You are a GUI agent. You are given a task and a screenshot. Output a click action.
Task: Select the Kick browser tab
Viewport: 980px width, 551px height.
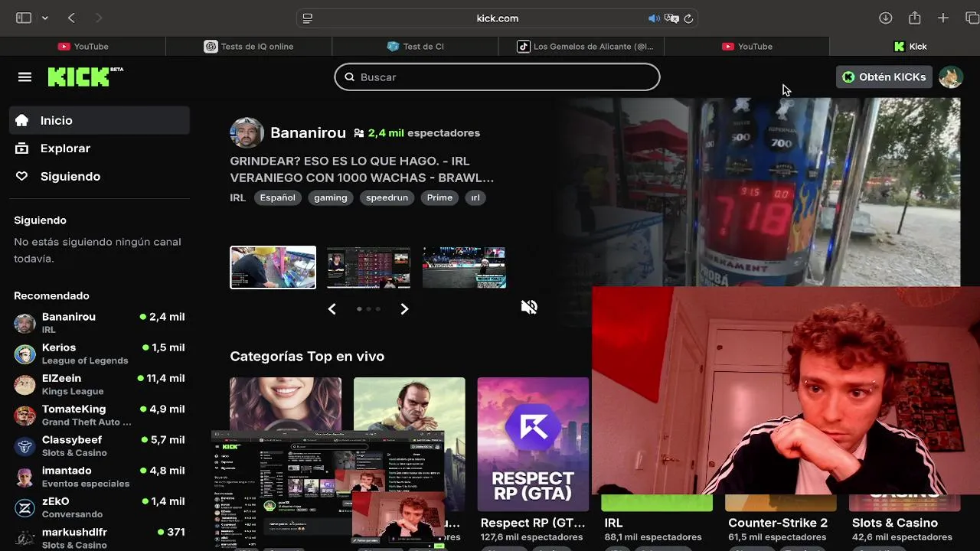[905, 46]
